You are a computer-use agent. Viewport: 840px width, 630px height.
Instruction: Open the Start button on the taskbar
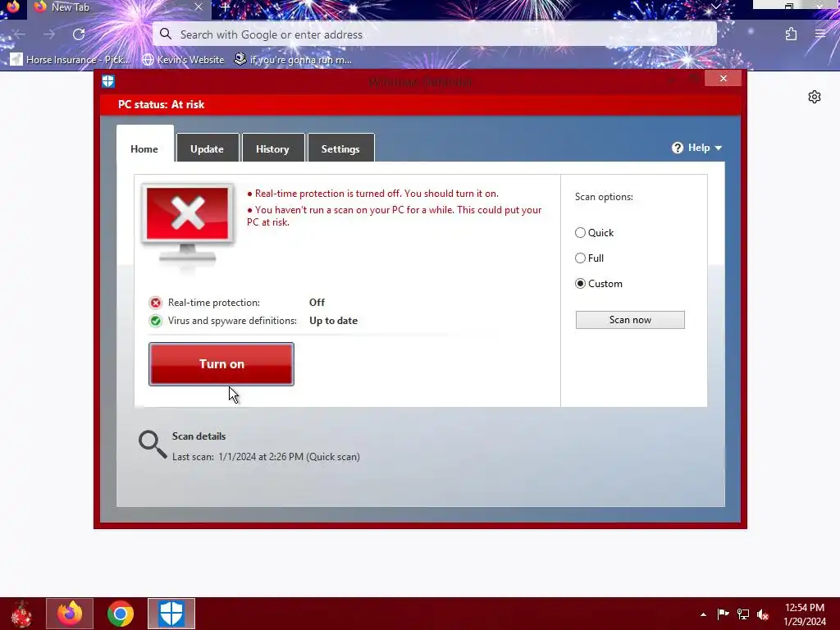tap(21, 614)
